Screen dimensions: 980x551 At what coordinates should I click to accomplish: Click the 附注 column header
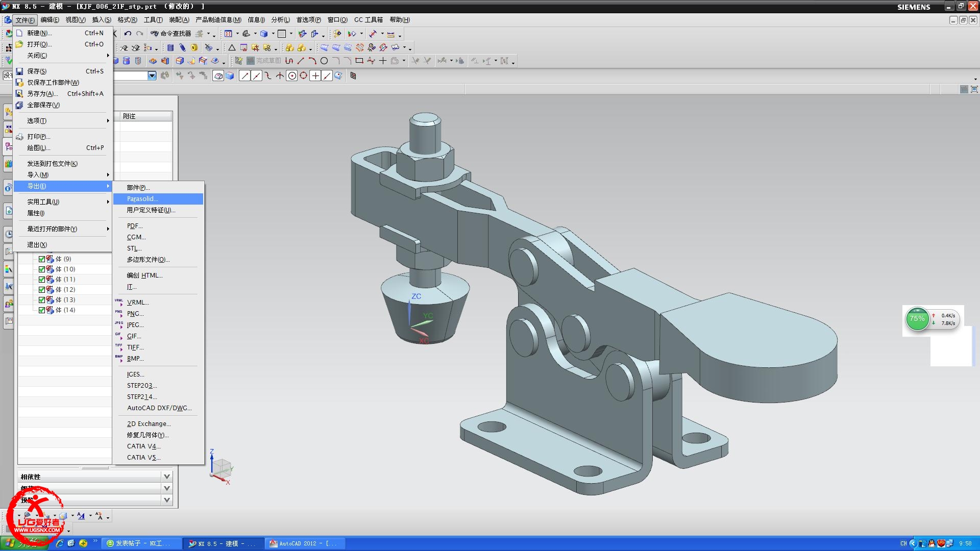pyautogui.click(x=146, y=116)
